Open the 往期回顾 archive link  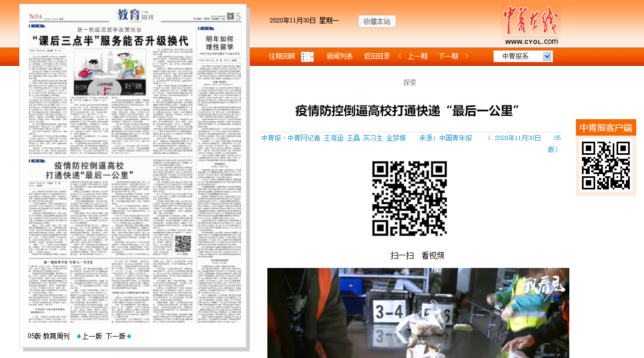click(x=282, y=56)
